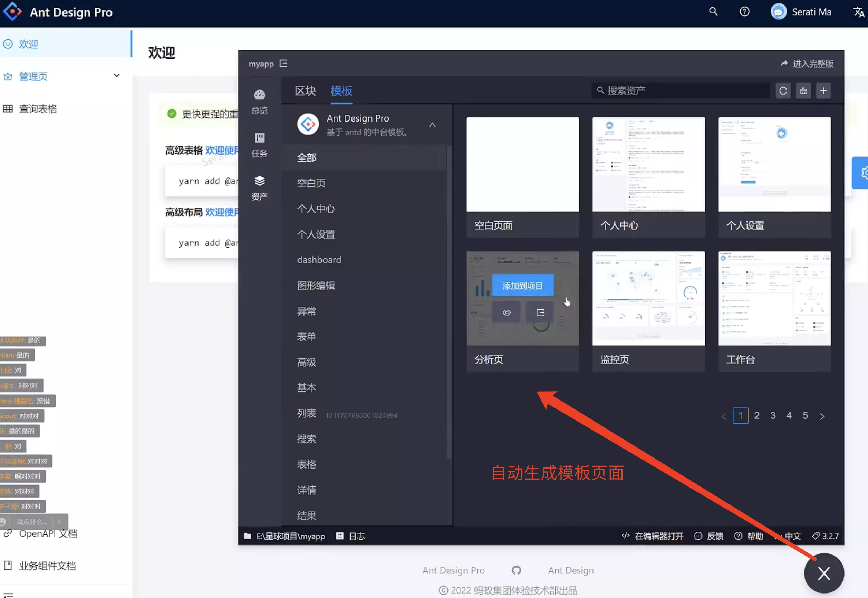Select page 3 in pagination
The height and width of the screenshot is (598, 868).
pos(773,416)
